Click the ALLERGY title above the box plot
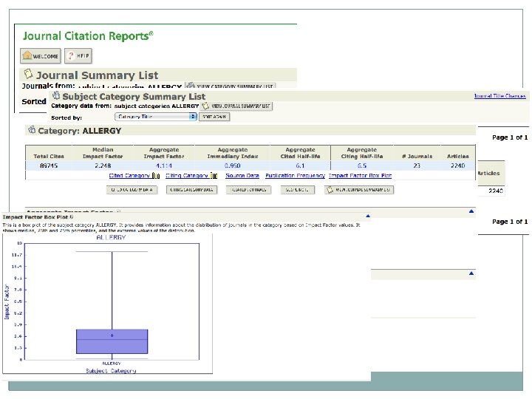 pos(111,237)
